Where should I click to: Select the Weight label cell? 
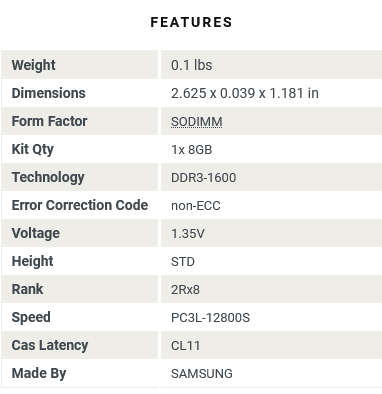pyautogui.click(x=79, y=65)
